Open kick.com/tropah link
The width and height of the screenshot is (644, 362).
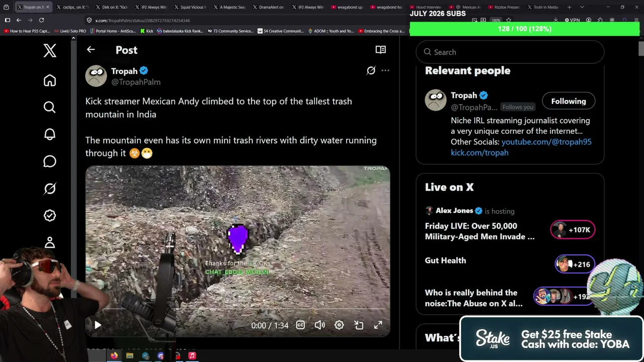tap(479, 152)
